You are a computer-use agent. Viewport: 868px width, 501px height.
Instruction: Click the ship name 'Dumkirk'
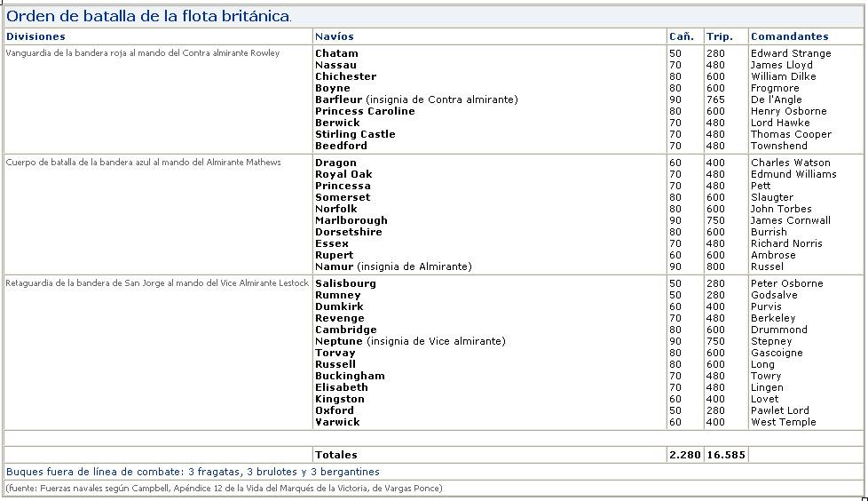(339, 307)
